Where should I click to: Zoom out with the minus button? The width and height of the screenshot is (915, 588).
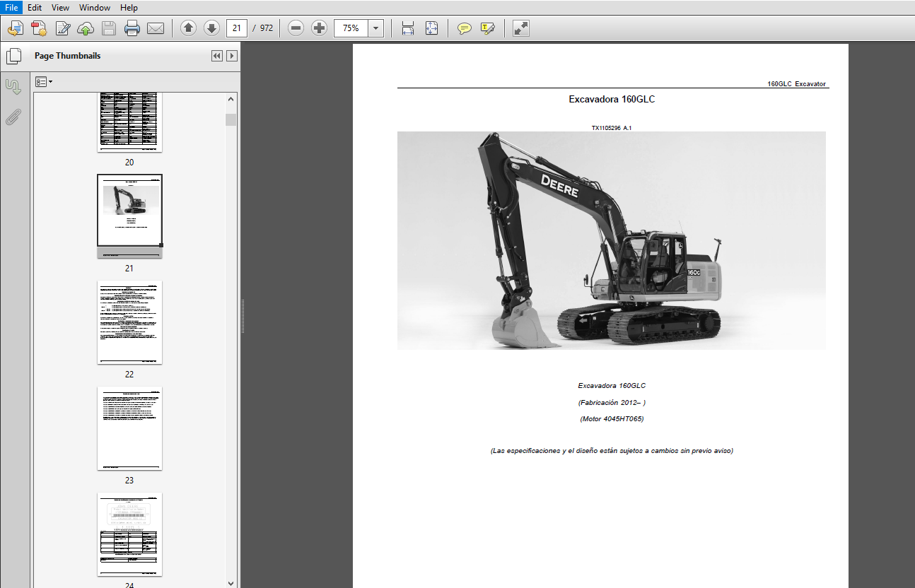[x=296, y=28]
